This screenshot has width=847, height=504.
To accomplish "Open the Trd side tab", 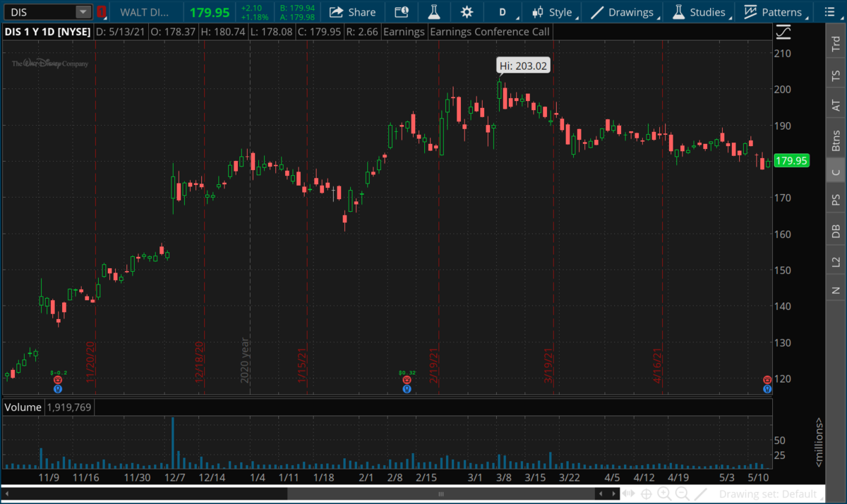I will (x=836, y=44).
